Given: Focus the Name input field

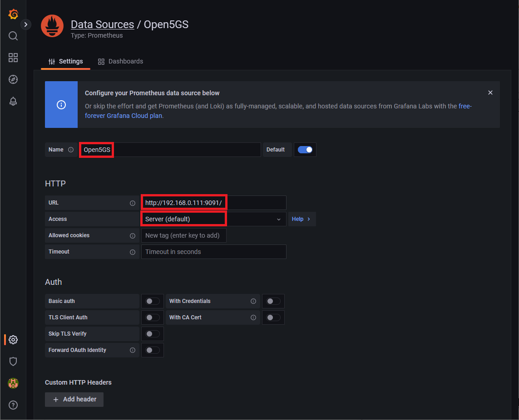Looking at the screenshot, I should click(x=170, y=150).
